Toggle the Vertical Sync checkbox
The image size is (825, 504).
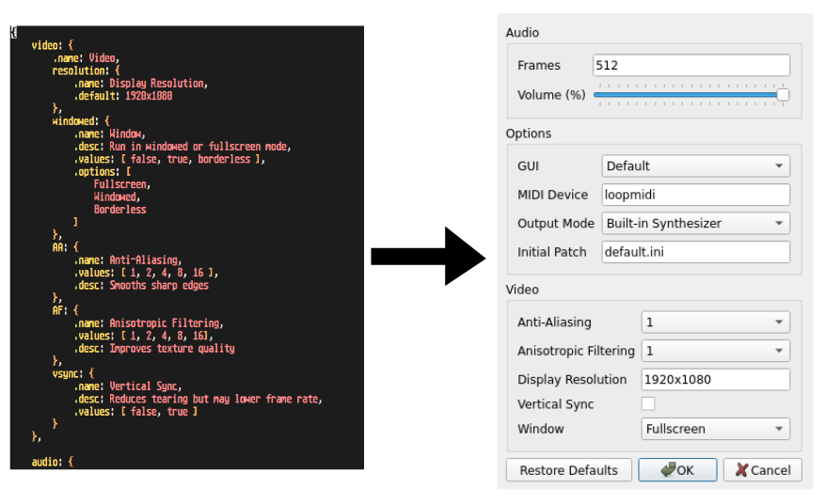pos(648,404)
